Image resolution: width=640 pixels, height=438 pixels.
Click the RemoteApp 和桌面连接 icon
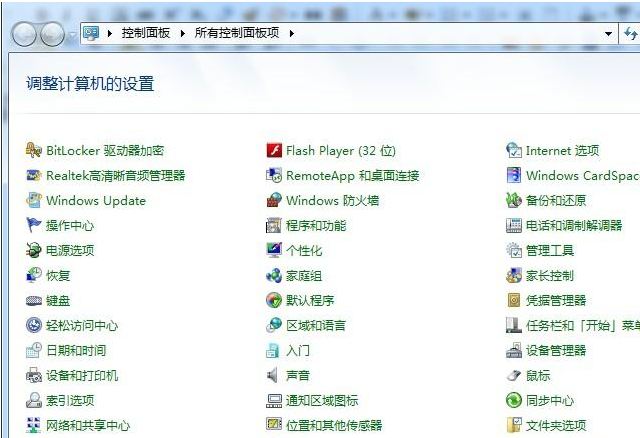(274, 176)
